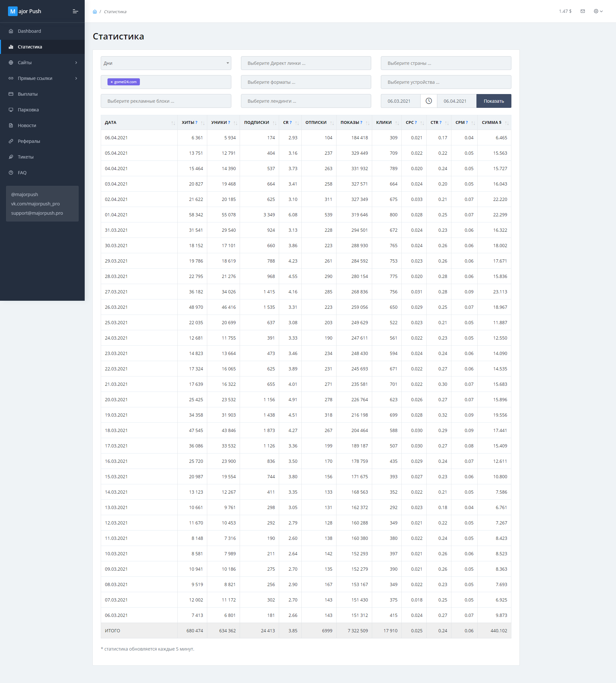Collapse sidebar with hamburger icon
This screenshot has height=683, width=616.
click(75, 12)
